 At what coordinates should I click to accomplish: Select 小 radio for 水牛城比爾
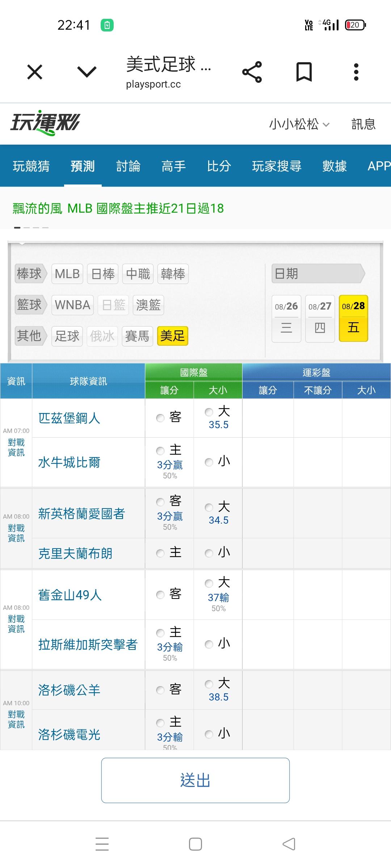click(209, 462)
